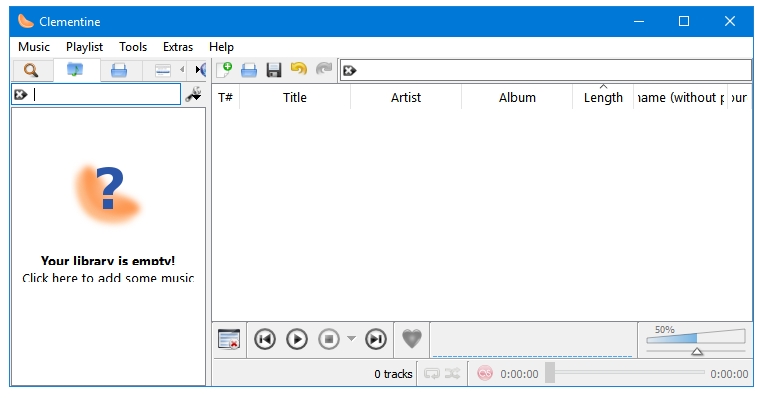Click the remaining time 0:00:00 at far right
The height and width of the screenshot is (398, 760).
(729, 374)
